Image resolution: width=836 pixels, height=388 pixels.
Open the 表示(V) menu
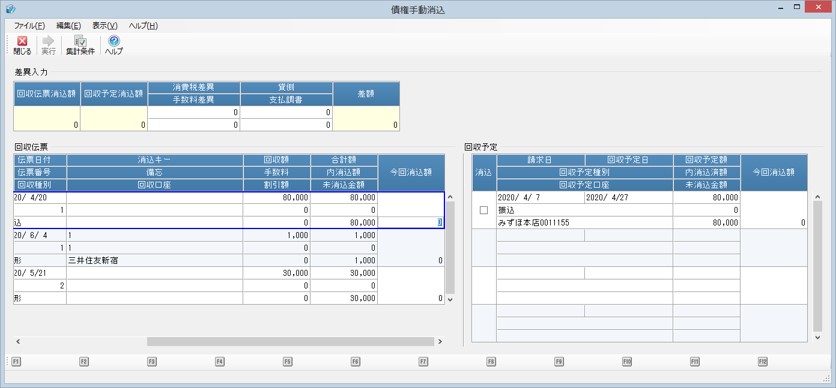coord(104,26)
